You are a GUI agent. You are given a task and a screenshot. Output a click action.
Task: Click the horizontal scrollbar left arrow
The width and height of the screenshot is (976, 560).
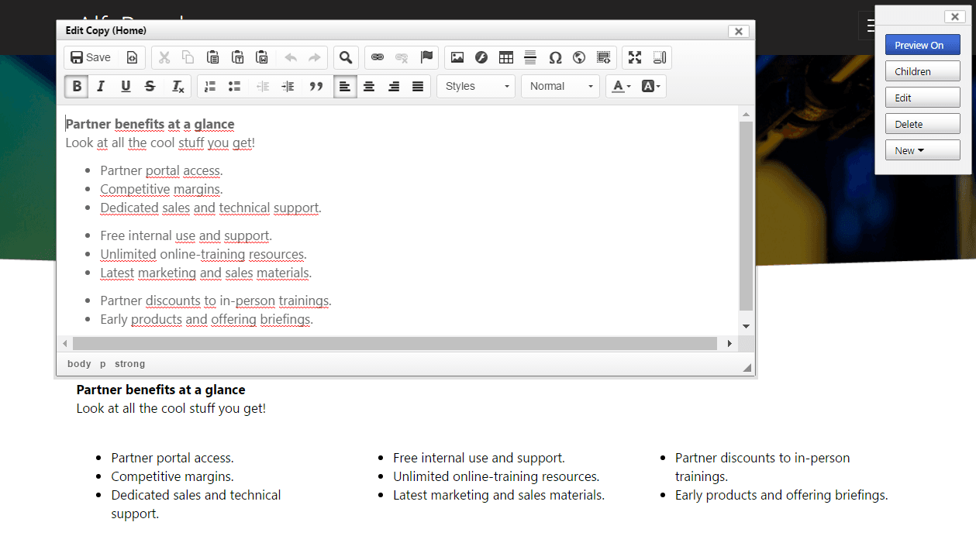click(65, 343)
